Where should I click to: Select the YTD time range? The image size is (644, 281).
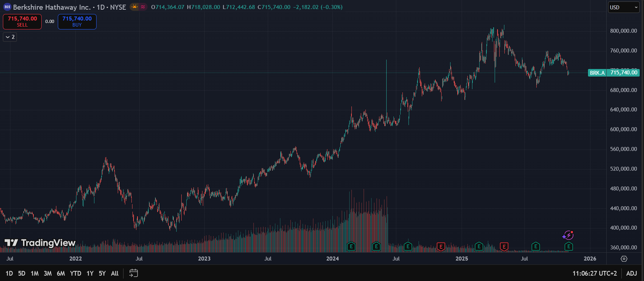(x=75, y=273)
